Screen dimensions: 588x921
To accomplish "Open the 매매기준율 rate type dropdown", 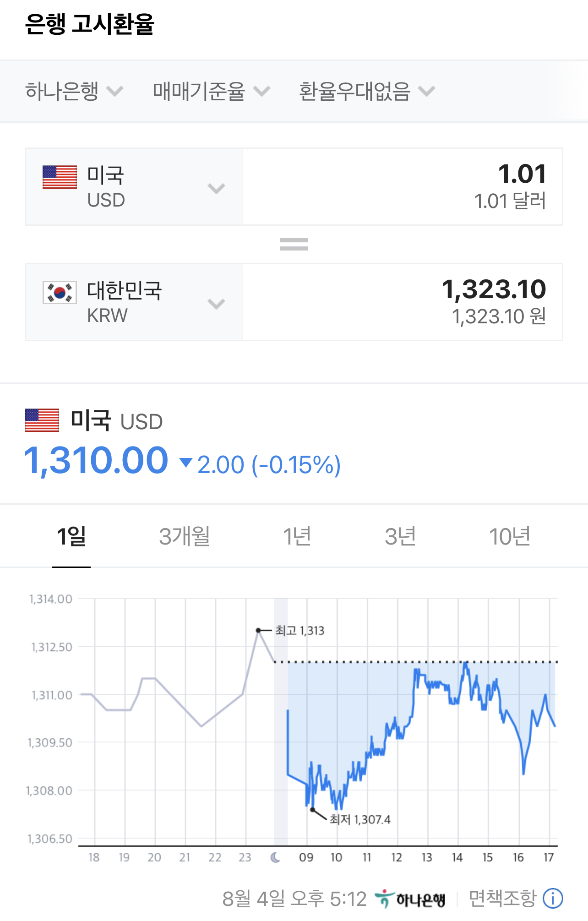I will (211, 91).
